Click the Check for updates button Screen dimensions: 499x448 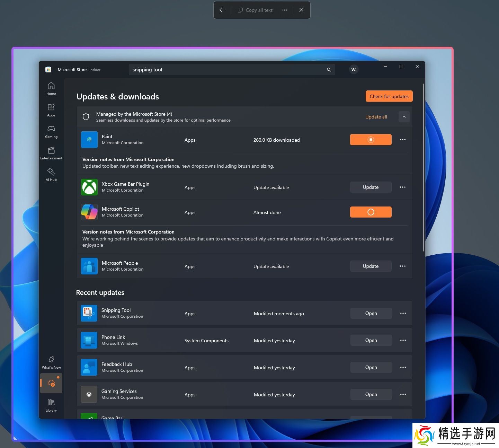click(x=389, y=96)
